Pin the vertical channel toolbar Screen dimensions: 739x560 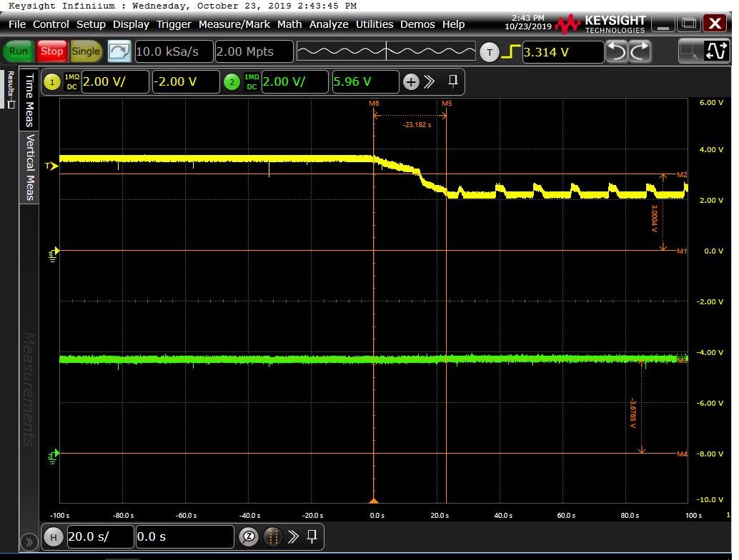(x=453, y=81)
